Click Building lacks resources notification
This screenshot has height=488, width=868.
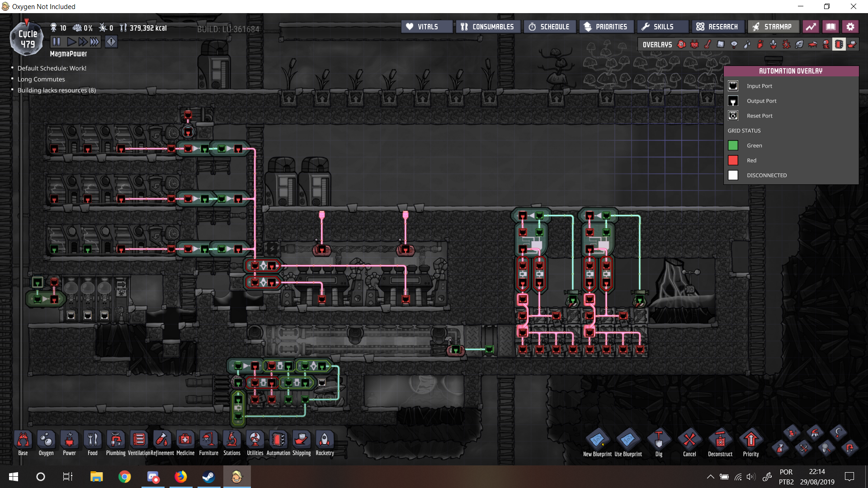pos(57,90)
